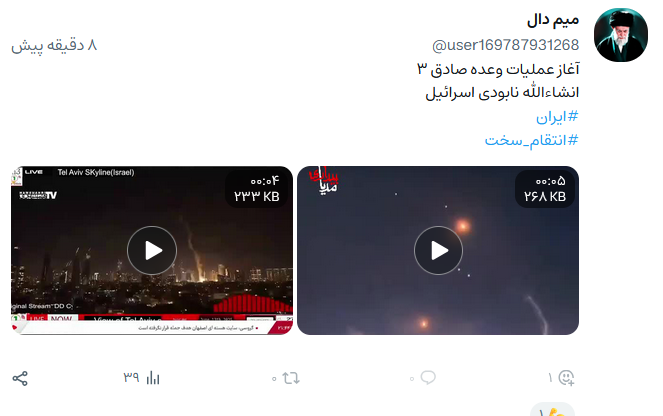Open the profile avatar of میم دال
Viewport: 663px width, 416px height.
point(621,35)
